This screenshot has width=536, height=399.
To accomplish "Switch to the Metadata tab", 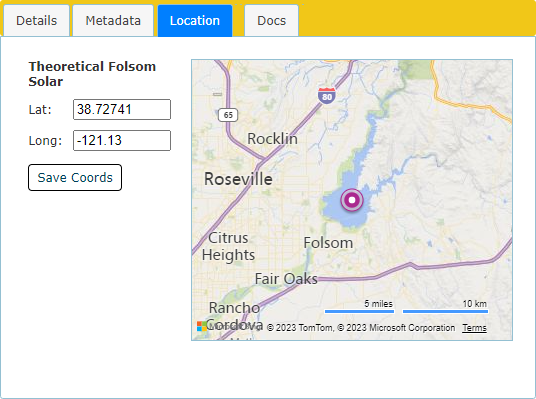I will [113, 21].
